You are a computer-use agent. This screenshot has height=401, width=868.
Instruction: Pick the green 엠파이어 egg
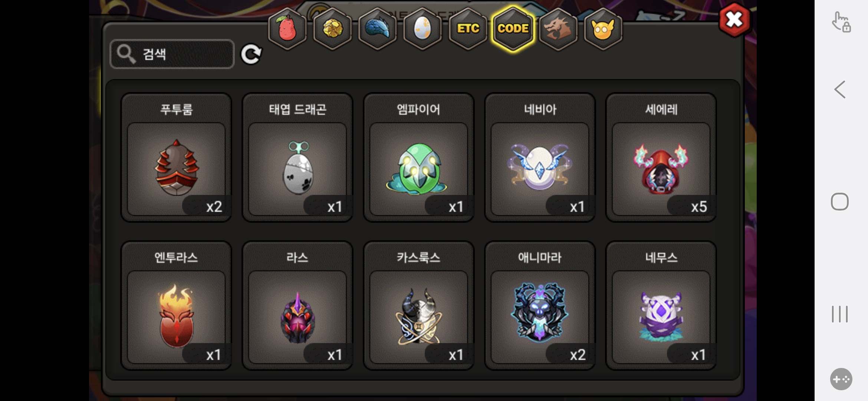[x=419, y=157]
